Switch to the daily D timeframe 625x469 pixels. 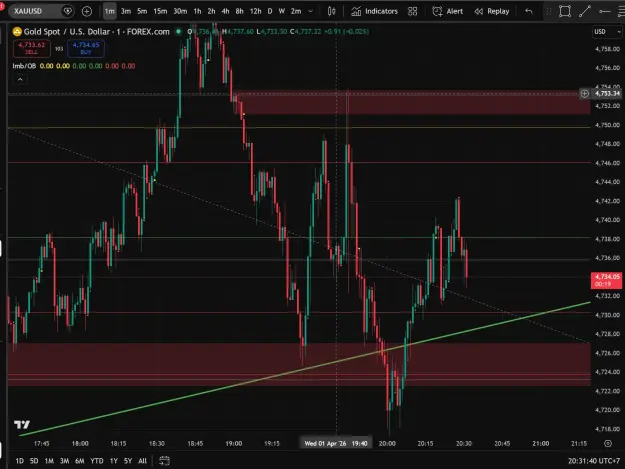(270, 11)
